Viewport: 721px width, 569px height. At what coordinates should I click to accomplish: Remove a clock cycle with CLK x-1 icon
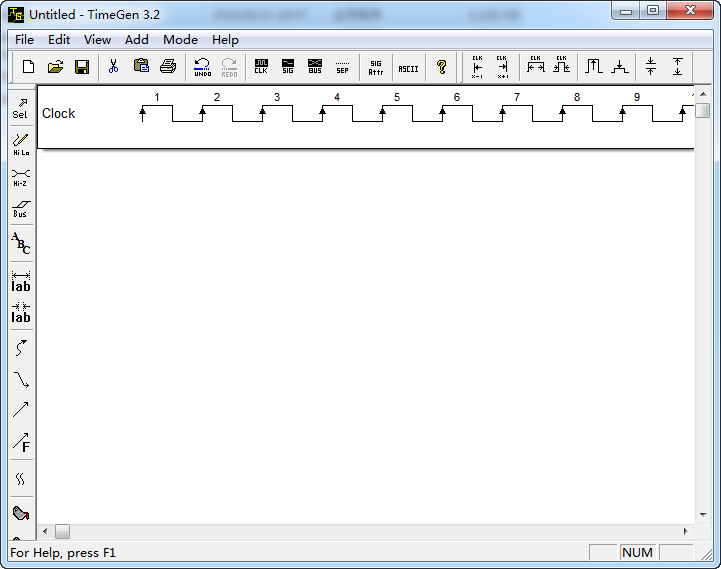point(477,67)
